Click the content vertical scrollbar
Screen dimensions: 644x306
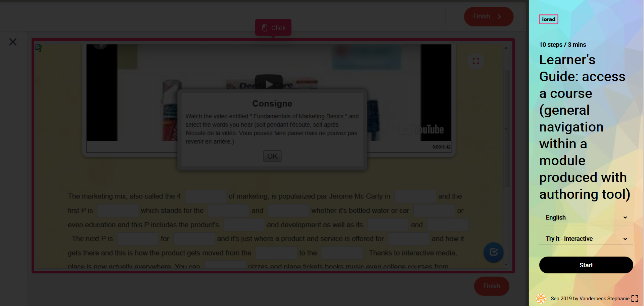[506, 128]
